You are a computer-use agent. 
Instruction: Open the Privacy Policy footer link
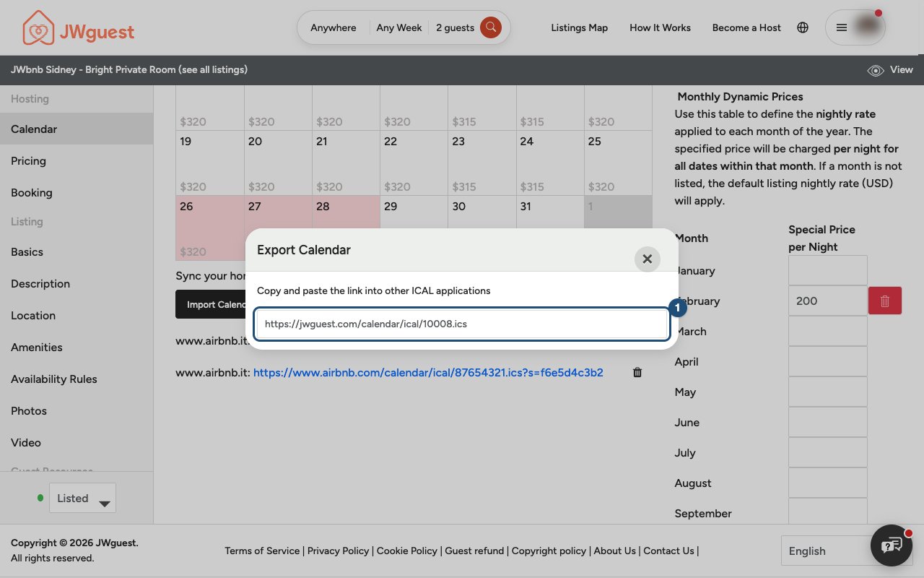pos(339,551)
